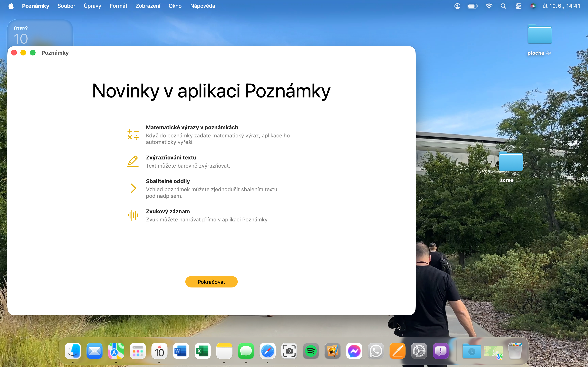Launch Safari from the Dock
Image resolution: width=588 pixels, height=367 pixels.
267,351
